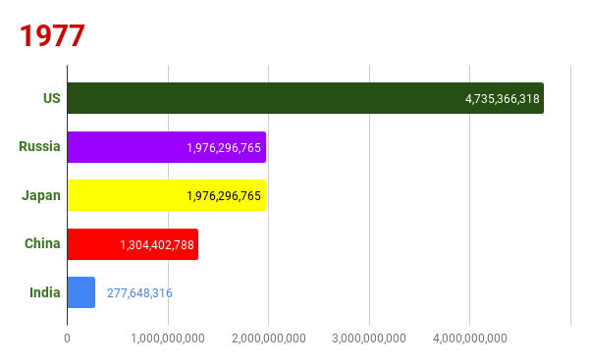
Task: Click the data label inside Russia bar
Action: [224, 148]
